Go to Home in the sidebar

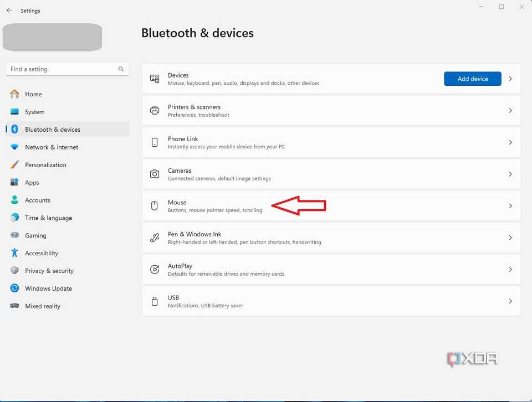68,94
